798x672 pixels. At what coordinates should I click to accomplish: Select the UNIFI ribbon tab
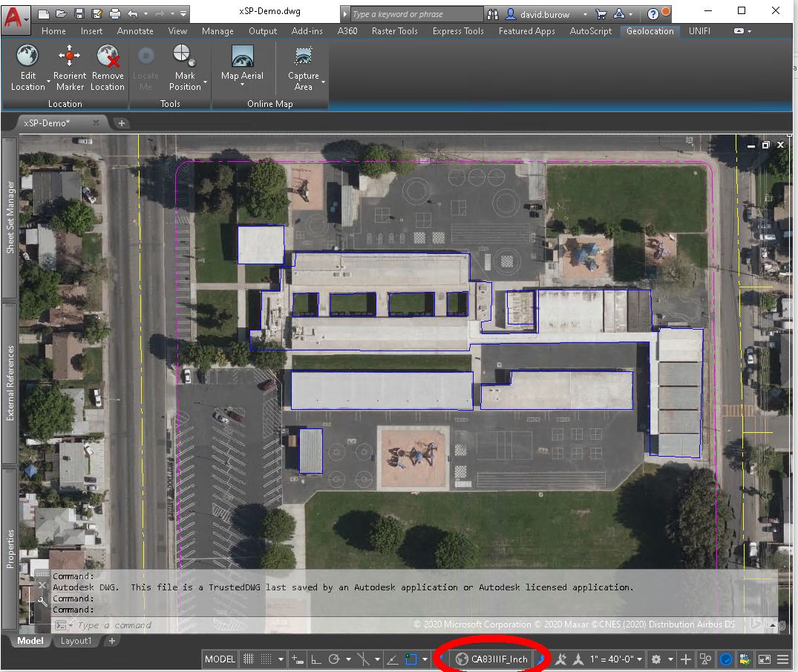(x=699, y=31)
